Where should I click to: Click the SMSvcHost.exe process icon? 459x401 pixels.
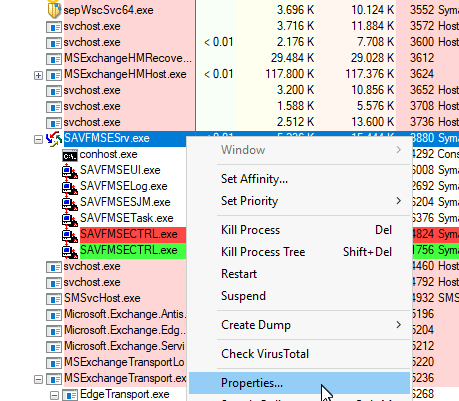click(54, 299)
